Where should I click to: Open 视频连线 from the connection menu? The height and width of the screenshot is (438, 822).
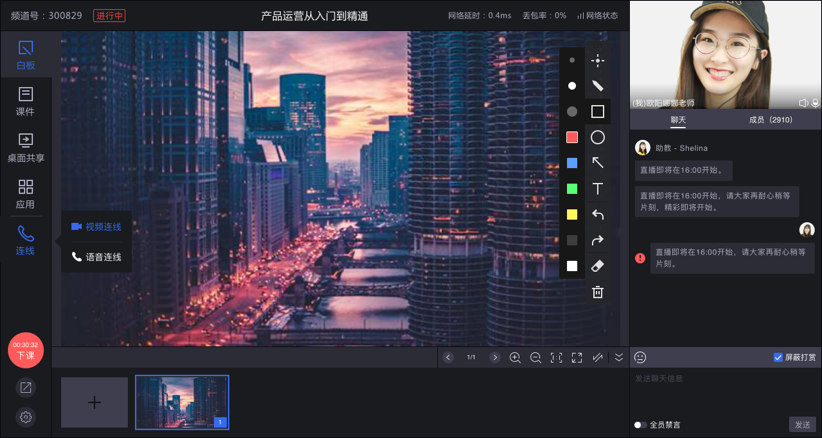point(96,227)
